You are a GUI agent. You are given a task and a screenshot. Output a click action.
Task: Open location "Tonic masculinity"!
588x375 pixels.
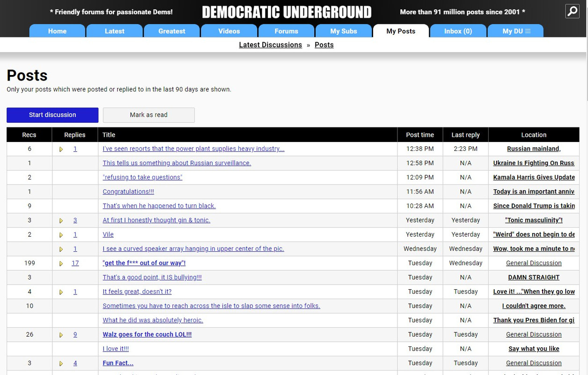click(x=534, y=220)
